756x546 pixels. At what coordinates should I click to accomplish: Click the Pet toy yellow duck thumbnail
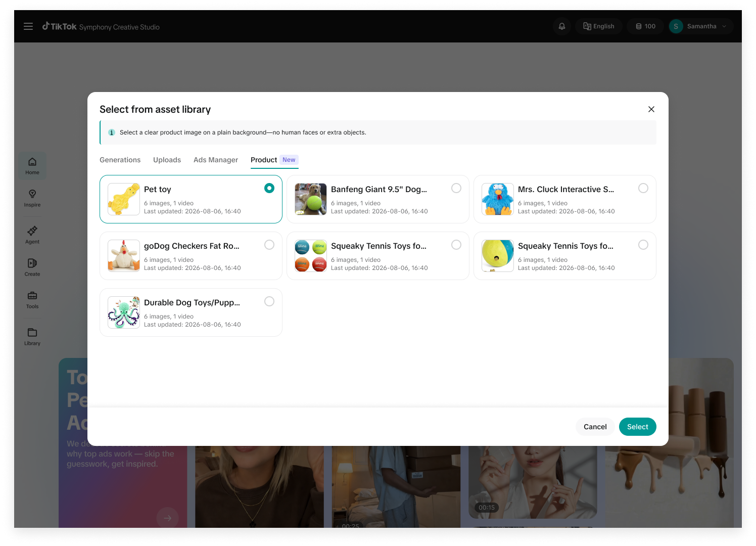pos(124,199)
